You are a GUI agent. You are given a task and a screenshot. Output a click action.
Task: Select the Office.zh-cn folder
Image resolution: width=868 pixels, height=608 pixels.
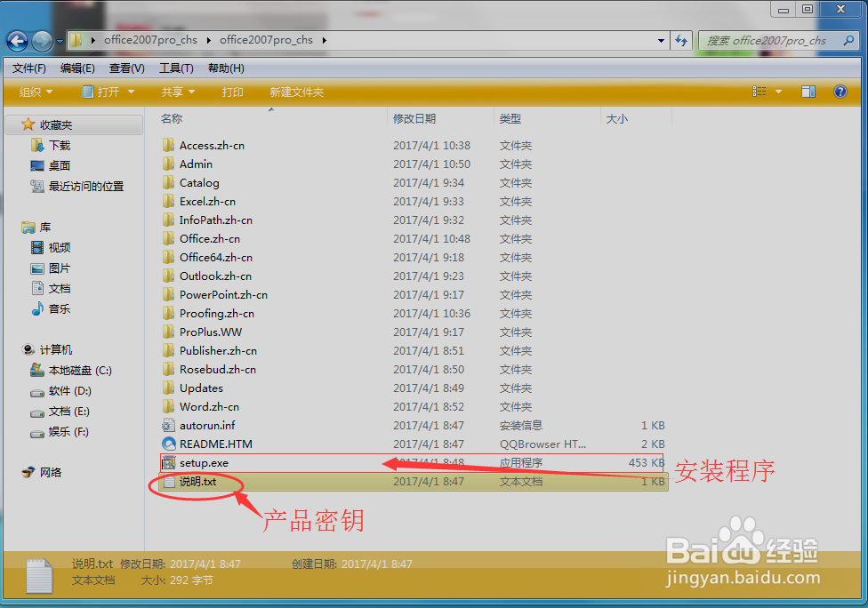tap(210, 238)
